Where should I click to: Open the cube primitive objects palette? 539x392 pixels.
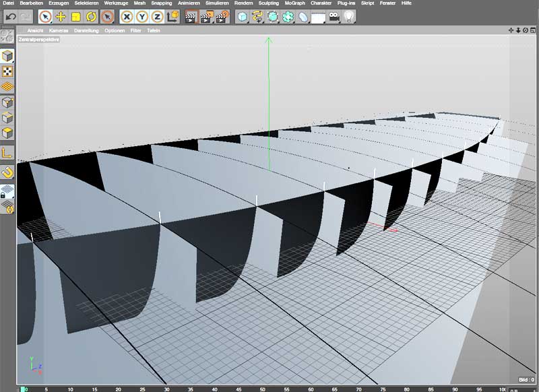(x=243, y=16)
